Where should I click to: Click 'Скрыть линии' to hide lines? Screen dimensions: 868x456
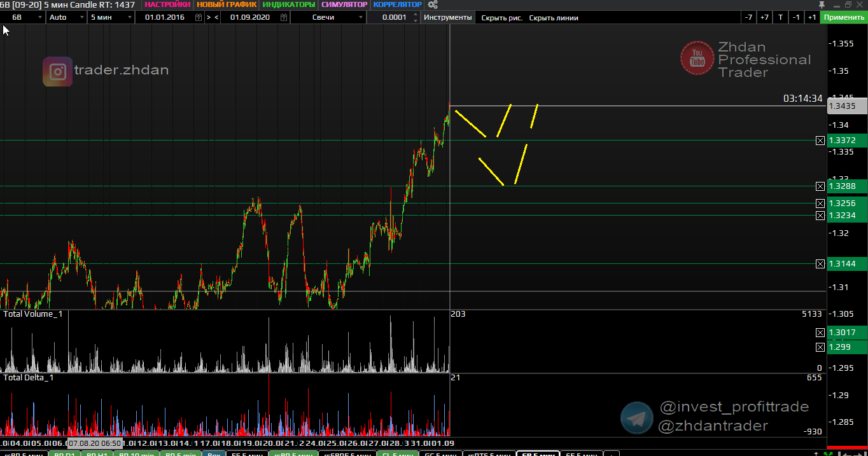(554, 18)
